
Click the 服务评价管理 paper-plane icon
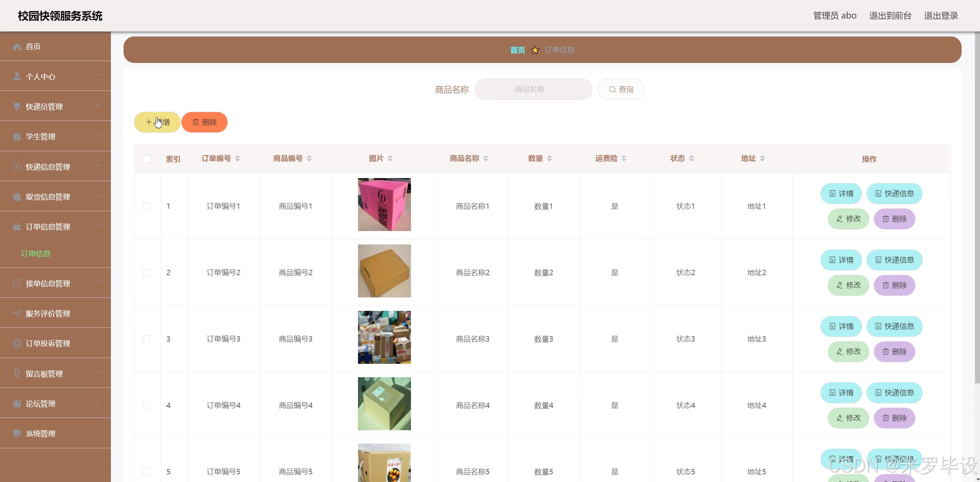[x=17, y=313]
